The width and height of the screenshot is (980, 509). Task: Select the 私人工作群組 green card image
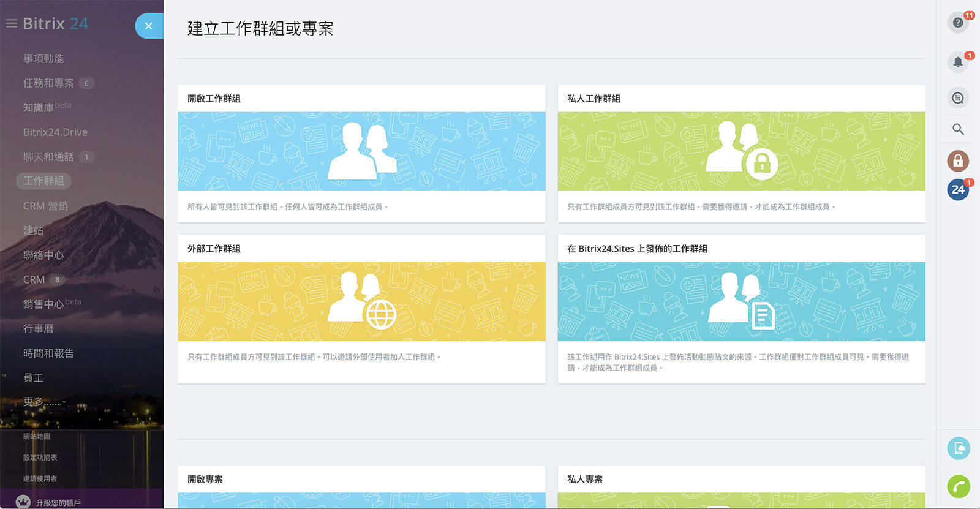(x=741, y=151)
